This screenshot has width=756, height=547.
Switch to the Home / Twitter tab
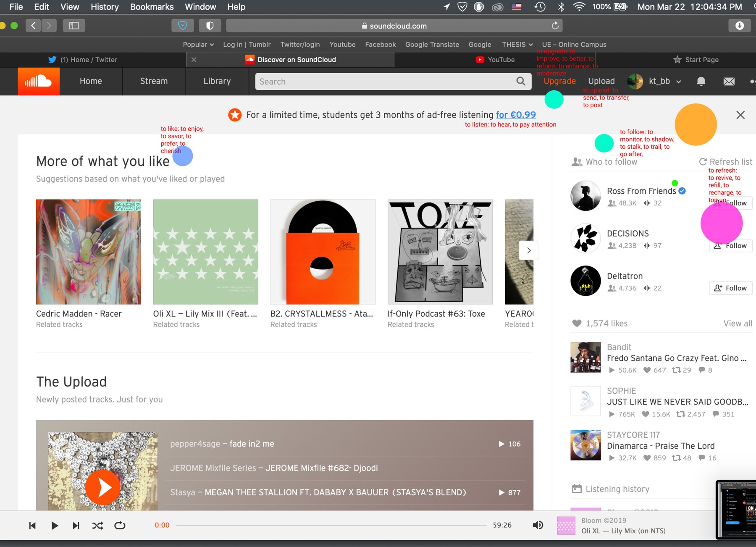point(93,60)
